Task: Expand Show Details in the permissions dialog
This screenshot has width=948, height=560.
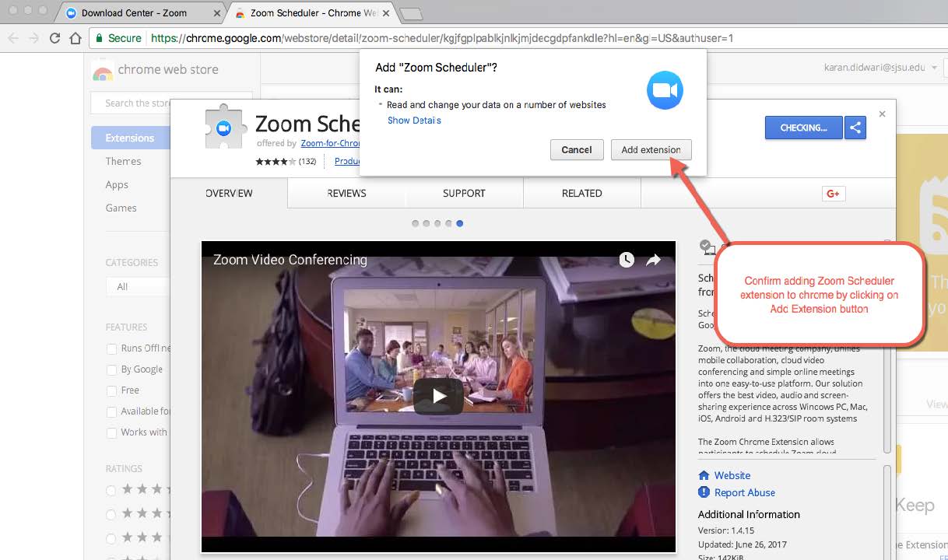Action: click(414, 120)
